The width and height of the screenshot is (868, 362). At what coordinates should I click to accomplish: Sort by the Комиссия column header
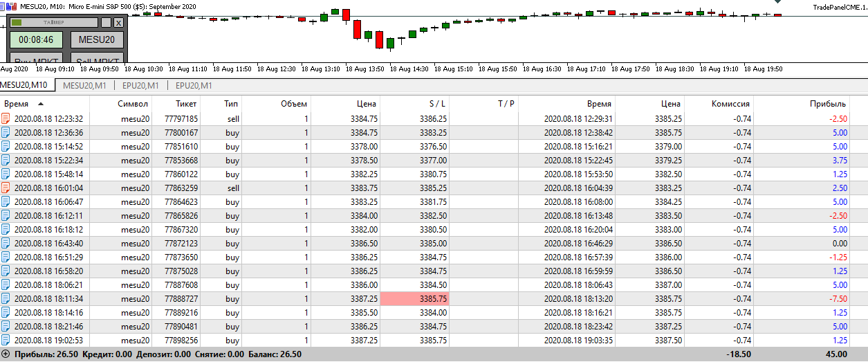pyautogui.click(x=730, y=104)
